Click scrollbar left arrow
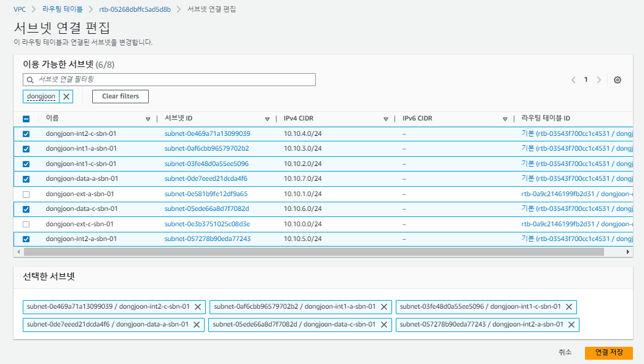 coord(18,252)
